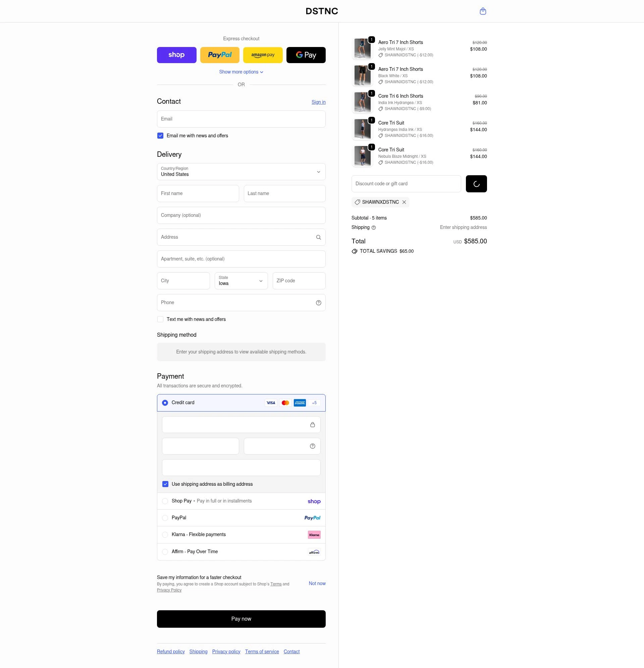Click the Shop express checkout button
Viewport: 644px width, 668px height.
176,55
